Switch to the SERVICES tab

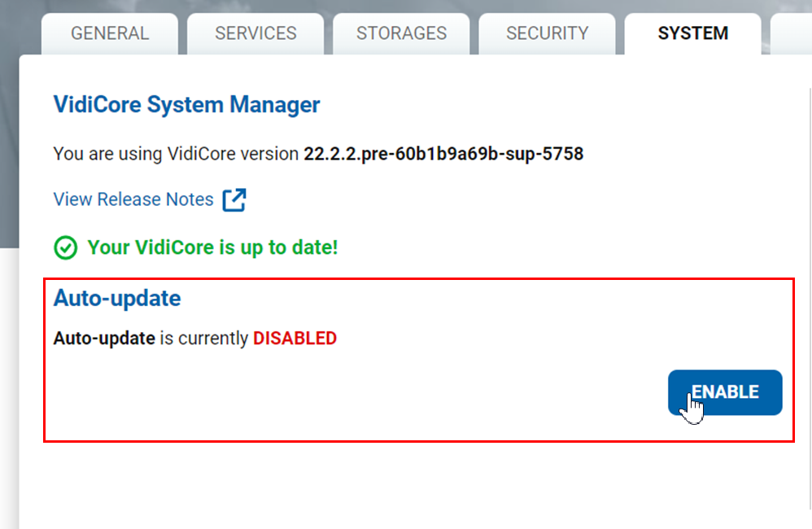point(255,34)
